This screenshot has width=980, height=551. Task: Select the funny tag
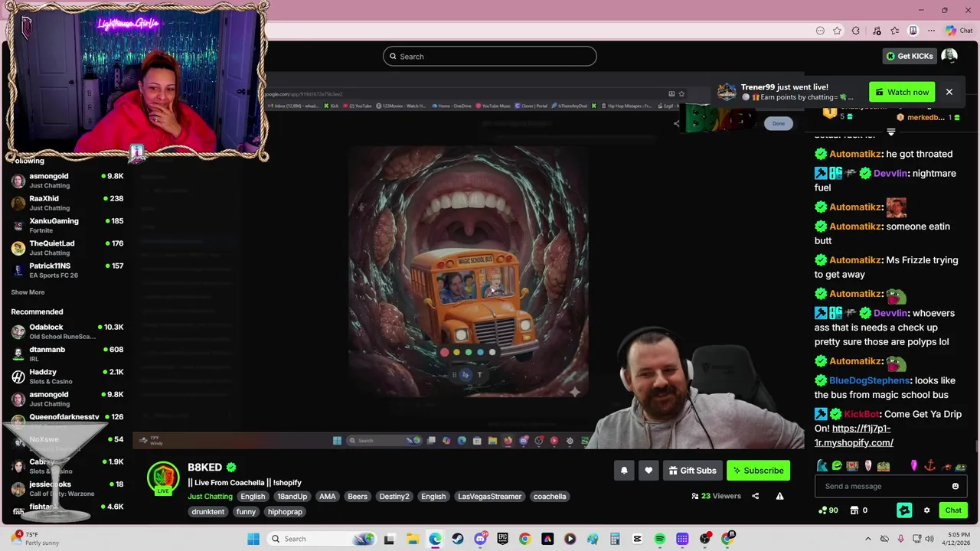247,512
